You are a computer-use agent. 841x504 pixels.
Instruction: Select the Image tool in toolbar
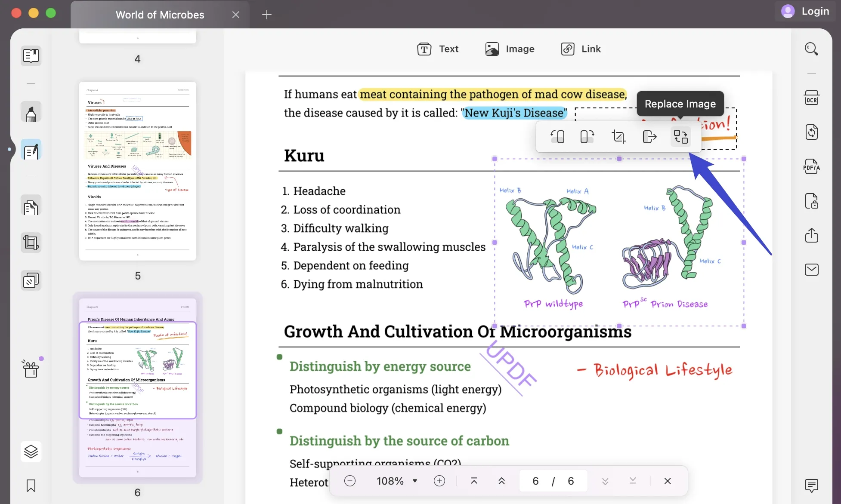pyautogui.click(x=509, y=49)
